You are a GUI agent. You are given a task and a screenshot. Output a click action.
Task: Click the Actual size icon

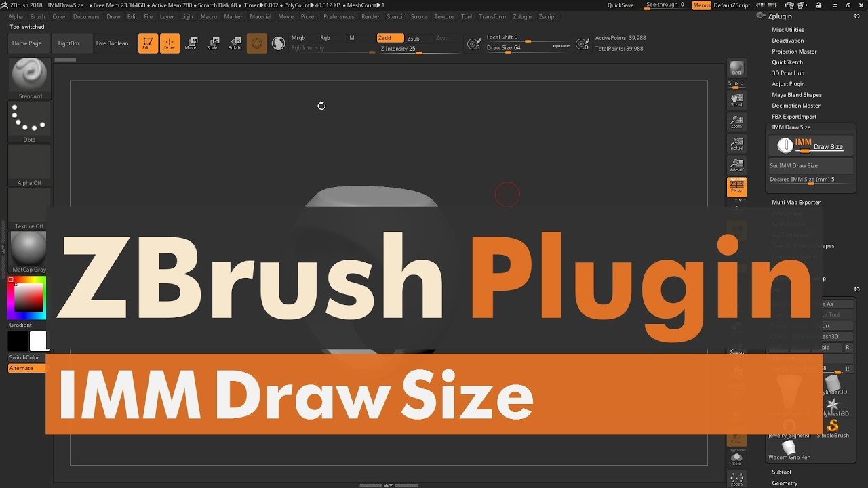[x=736, y=144]
